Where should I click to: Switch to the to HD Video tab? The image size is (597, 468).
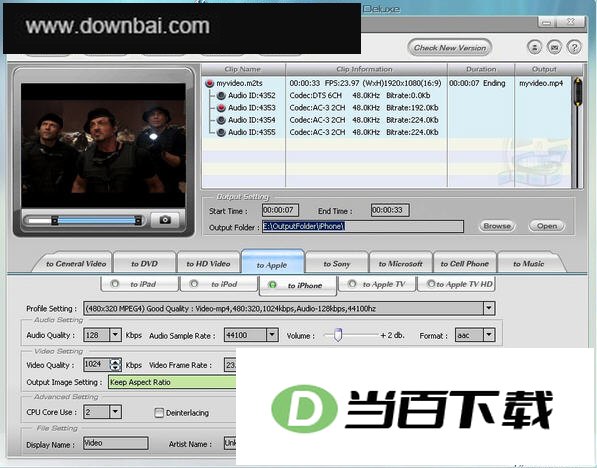pyautogui.click(x=208, y=264)
